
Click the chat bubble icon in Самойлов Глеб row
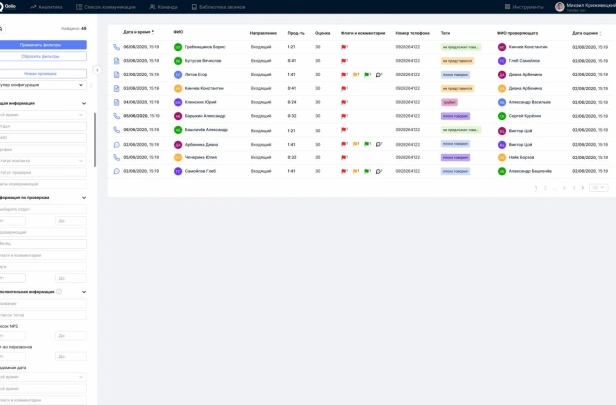click(116, 171)
